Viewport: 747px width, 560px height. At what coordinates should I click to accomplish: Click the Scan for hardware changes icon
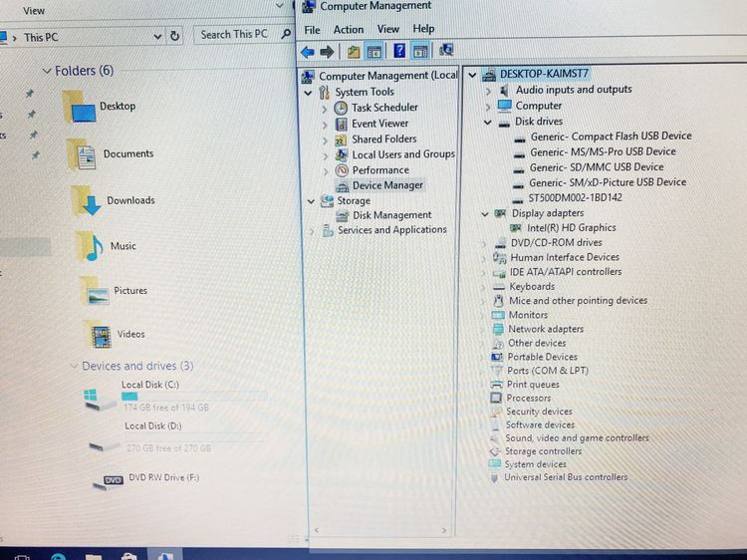pyautogui.click(x=446, y=50)
